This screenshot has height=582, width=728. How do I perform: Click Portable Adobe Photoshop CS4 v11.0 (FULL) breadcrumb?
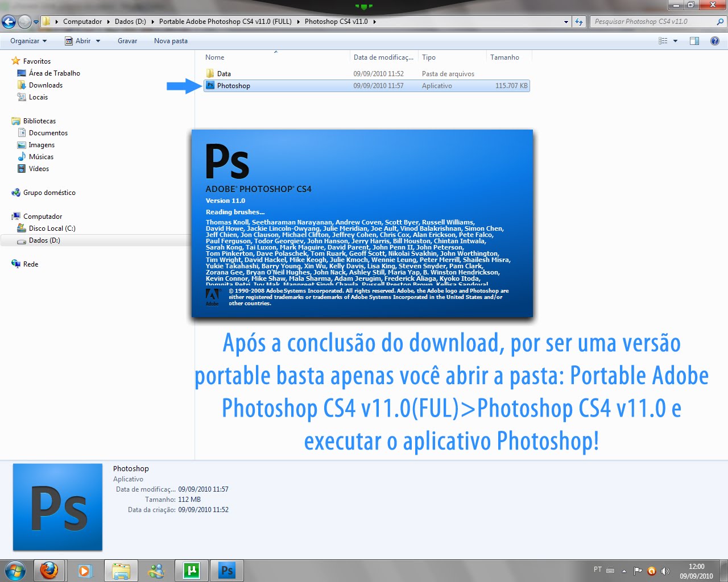[x=225, y=22]
